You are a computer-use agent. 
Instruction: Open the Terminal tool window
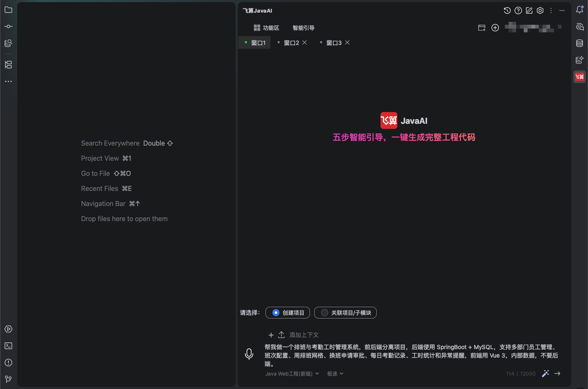8,346
